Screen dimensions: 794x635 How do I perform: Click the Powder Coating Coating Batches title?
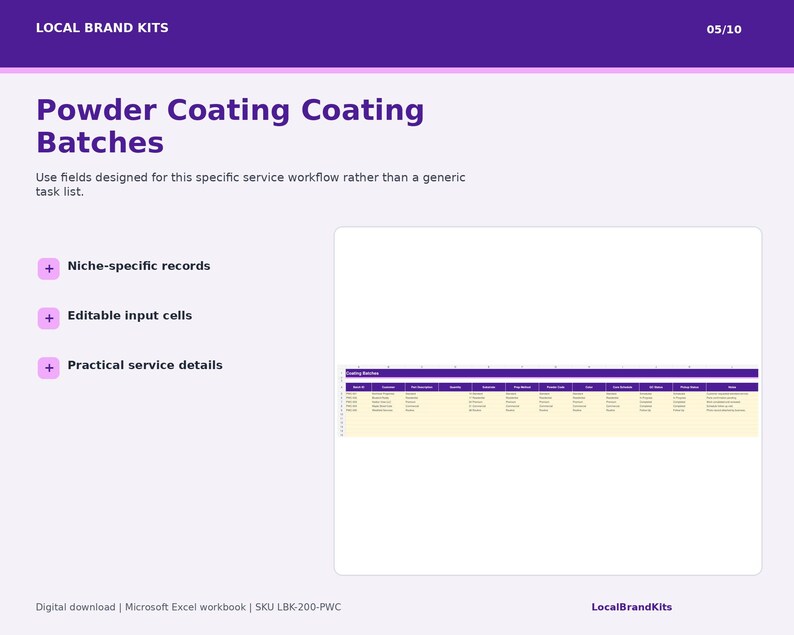point(230,126)
